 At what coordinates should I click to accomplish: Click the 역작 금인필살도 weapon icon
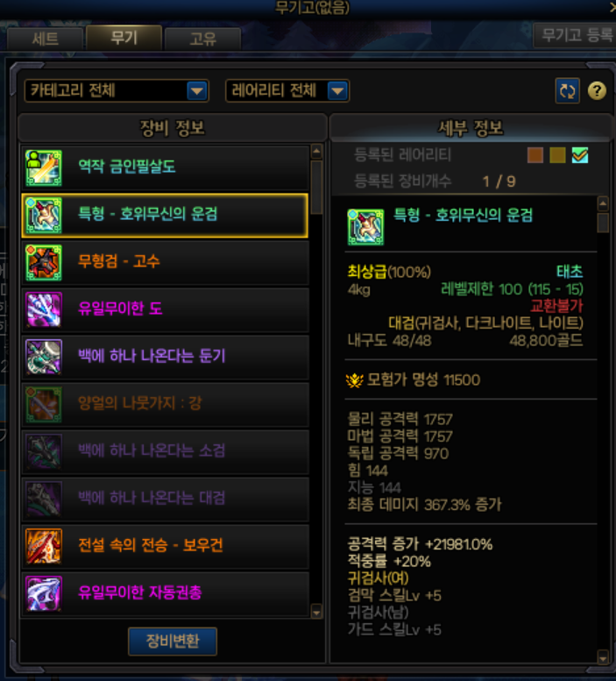coord(44,167)
